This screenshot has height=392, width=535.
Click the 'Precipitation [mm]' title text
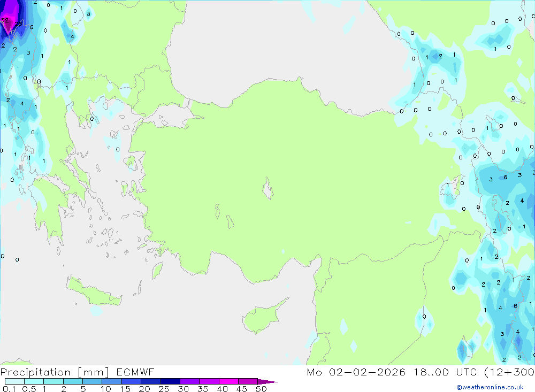click(55, 372)
